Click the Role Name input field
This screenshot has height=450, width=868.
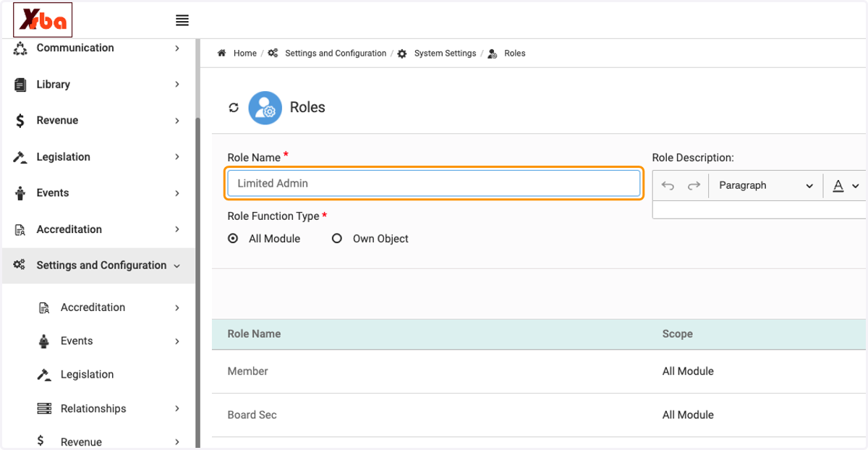pos(434,184)
